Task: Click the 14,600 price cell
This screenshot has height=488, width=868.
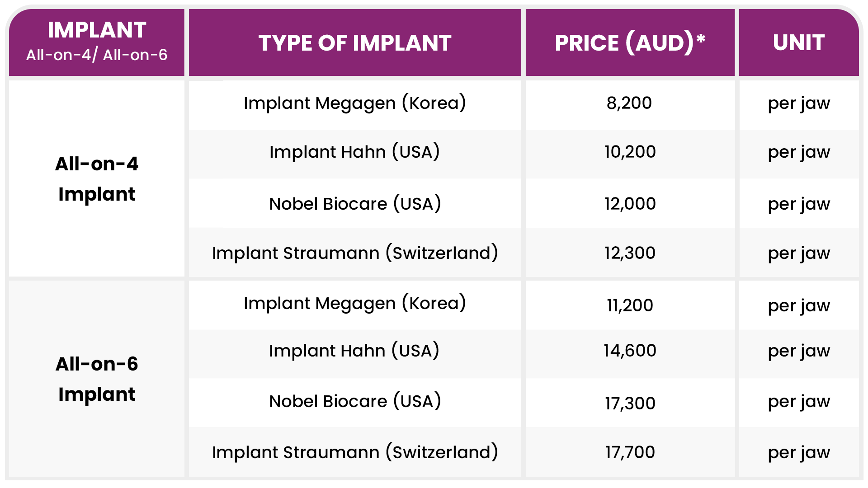Action: (x=630, y=351)
